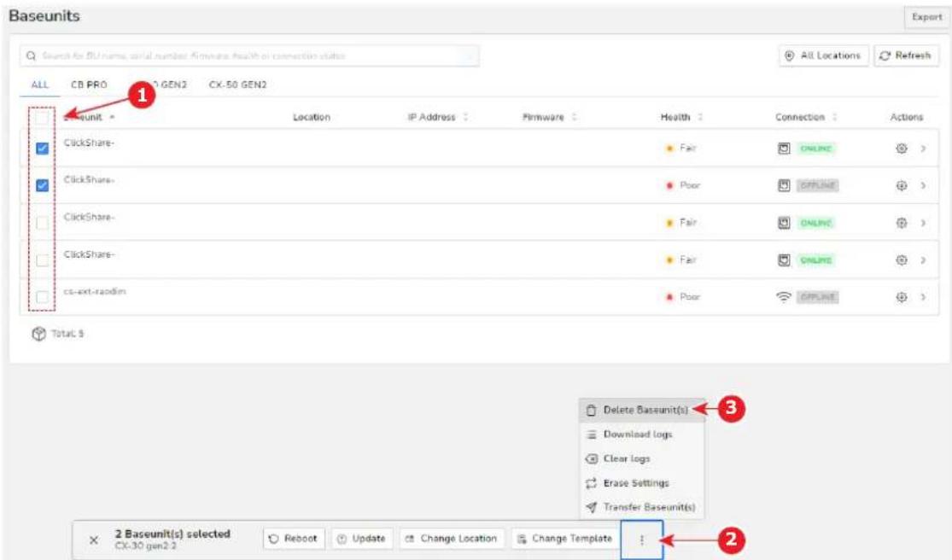Click the 2 Baseunit(s) selected label
The image size is (952, 560).
[x=172, y=534]
